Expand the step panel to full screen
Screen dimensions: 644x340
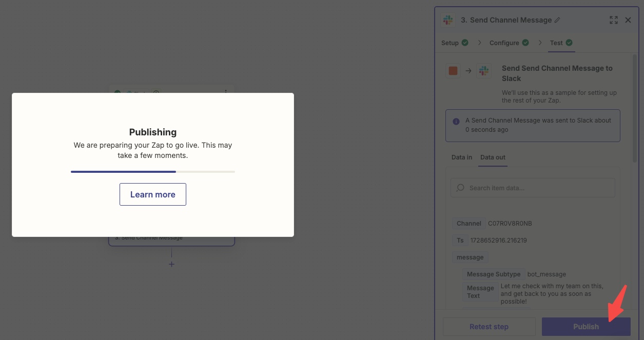613,20
